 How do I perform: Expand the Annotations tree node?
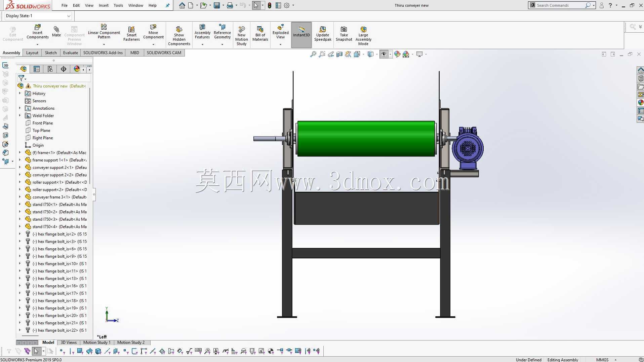click(20, 108)
